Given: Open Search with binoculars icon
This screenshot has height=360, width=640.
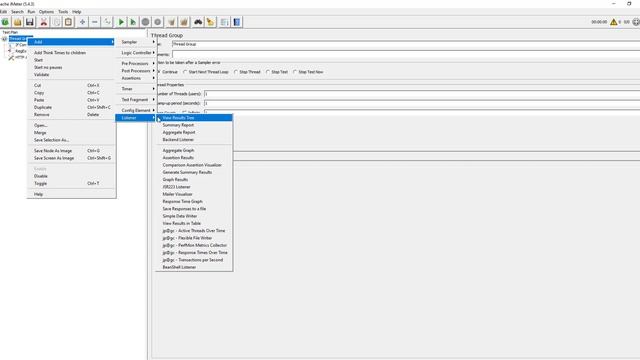Looking at the screenshot, I should click(198, 22).
